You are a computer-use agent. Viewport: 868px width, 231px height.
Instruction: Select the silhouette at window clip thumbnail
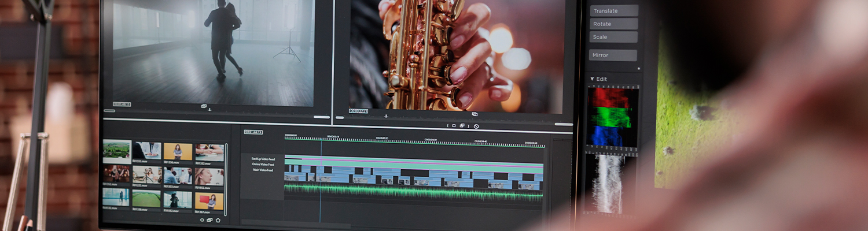tap(178, 199)
